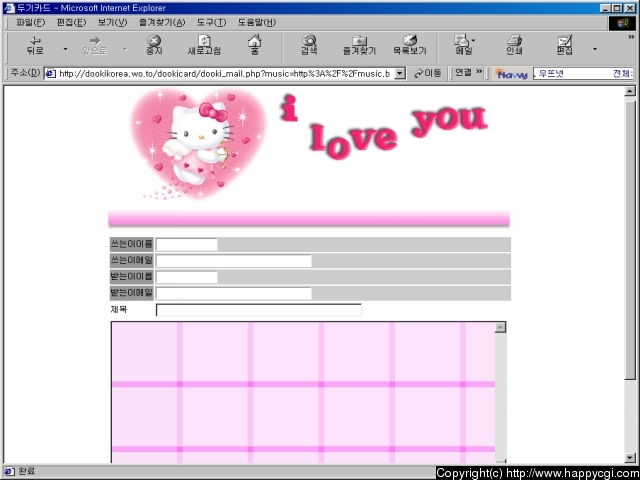Image resolution: width=640 pixels, height=480 pixels.
Task: Minimize the Internet Explorer window
Action: coord(606,8)
